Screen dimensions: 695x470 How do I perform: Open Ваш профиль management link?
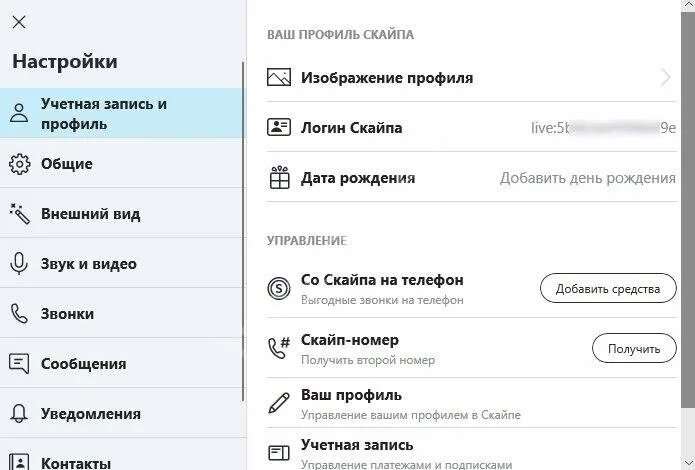(x=472, y=403)
